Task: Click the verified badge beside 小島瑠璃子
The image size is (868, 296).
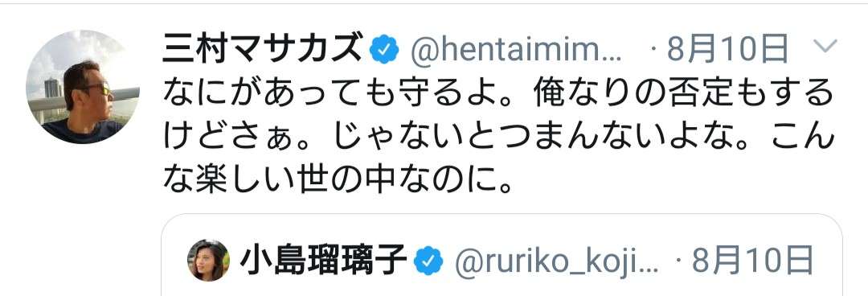Action: click(x=428, y=261)
